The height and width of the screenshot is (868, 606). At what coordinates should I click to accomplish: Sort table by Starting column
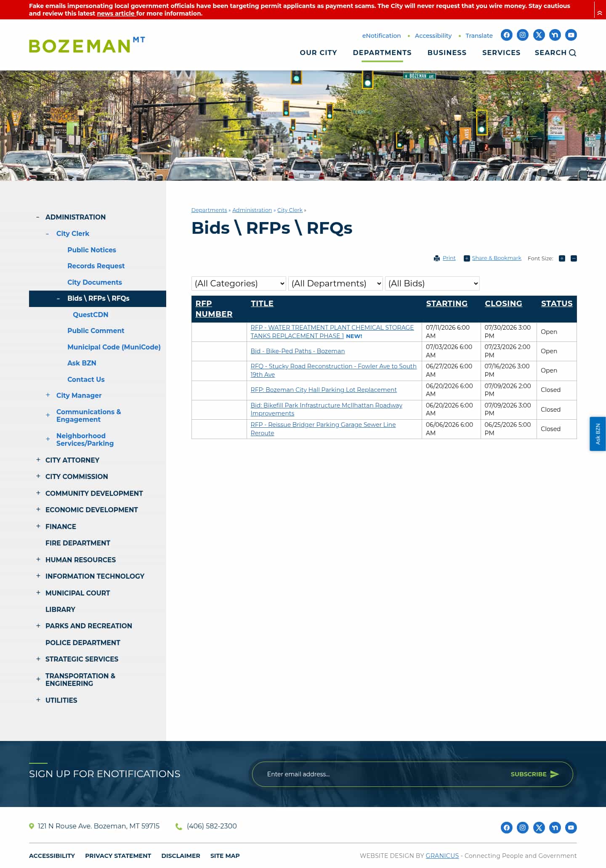coord(447,304)
